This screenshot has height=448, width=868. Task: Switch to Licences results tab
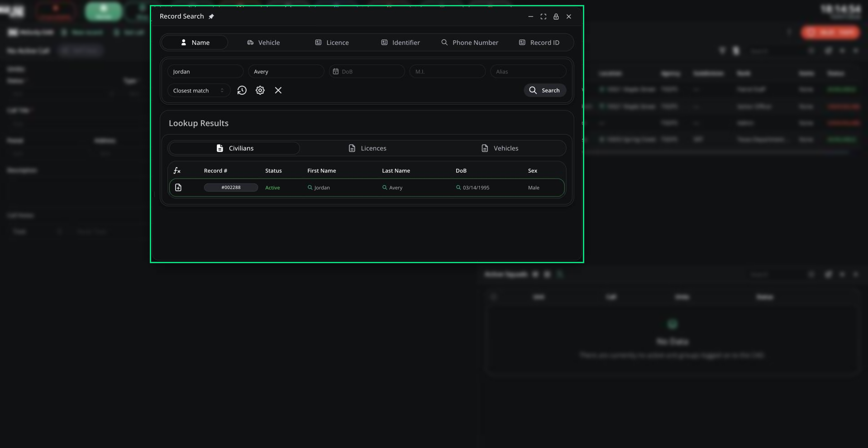click(367, 148)
